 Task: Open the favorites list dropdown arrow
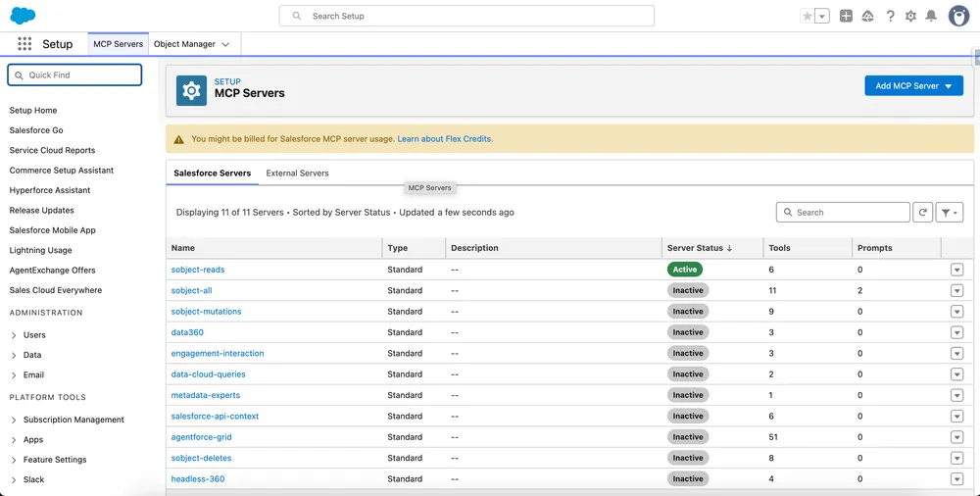tap(822, 17)
